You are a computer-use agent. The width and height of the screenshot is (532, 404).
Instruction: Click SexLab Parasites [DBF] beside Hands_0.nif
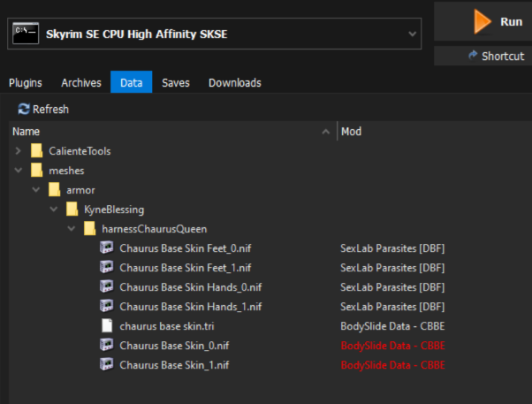pyautogui.click(x=392, y=287)
